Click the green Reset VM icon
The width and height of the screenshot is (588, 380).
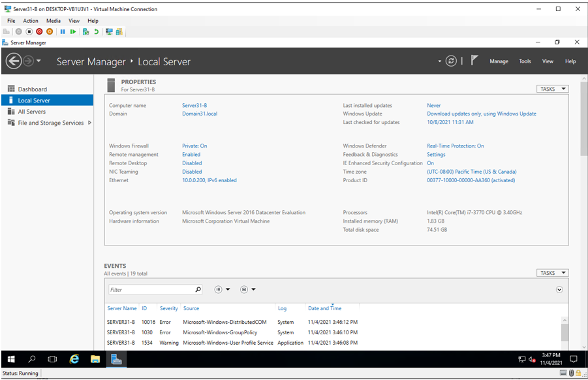coord(72,32)
